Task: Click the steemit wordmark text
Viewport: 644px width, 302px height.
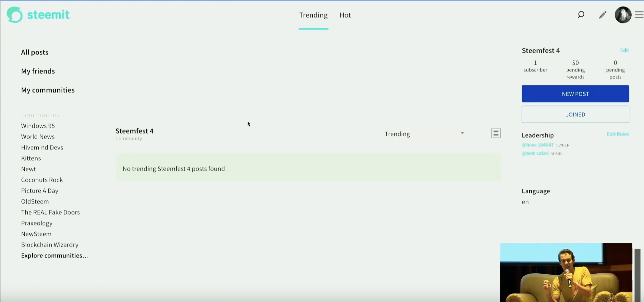Action: click(48, 15)
